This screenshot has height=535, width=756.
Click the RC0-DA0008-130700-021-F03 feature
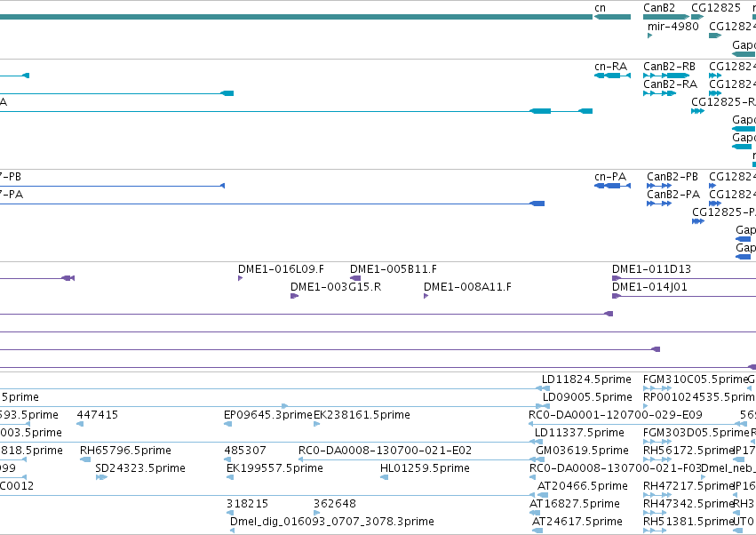pyautogui.click(x=534, y=477)
